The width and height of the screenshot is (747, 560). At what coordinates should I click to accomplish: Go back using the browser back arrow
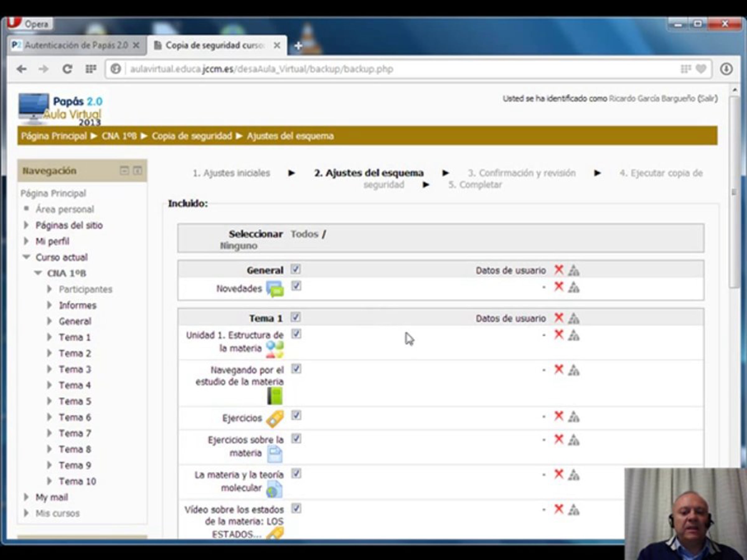click(x=21, y=69)
